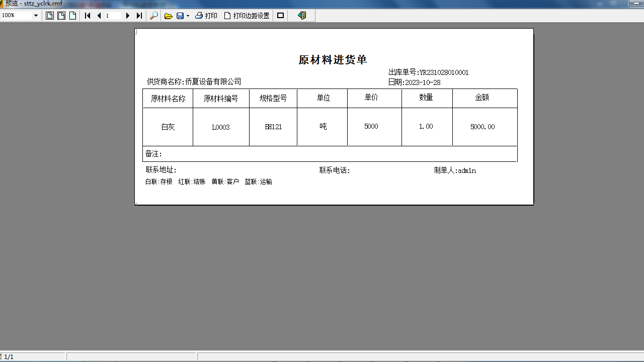Toggle full-screen preview with the square icon
The width and height of the screenshot is (644, 362).
tap(280, 16)
